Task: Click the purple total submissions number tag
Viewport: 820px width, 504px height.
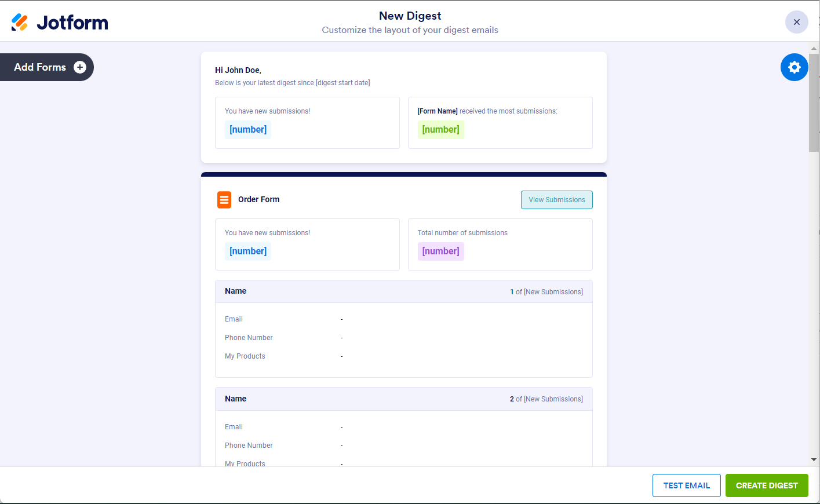Action: coord(440,251)
